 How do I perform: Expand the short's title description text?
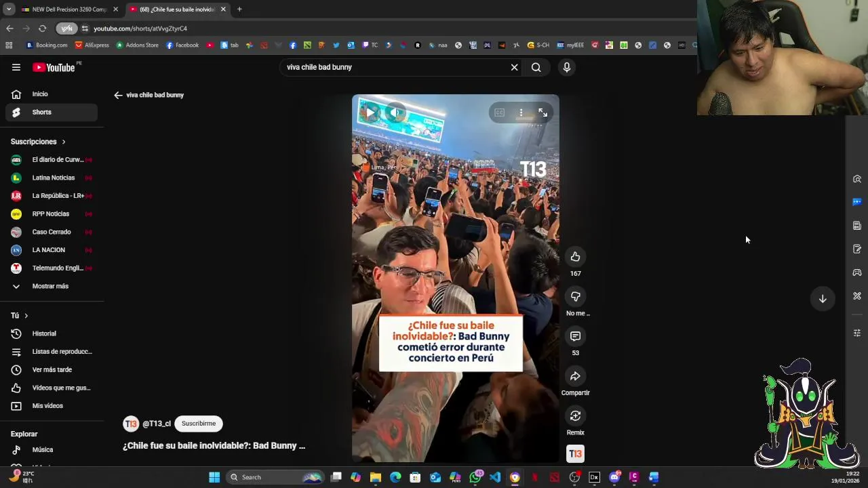tap(214, 445)
